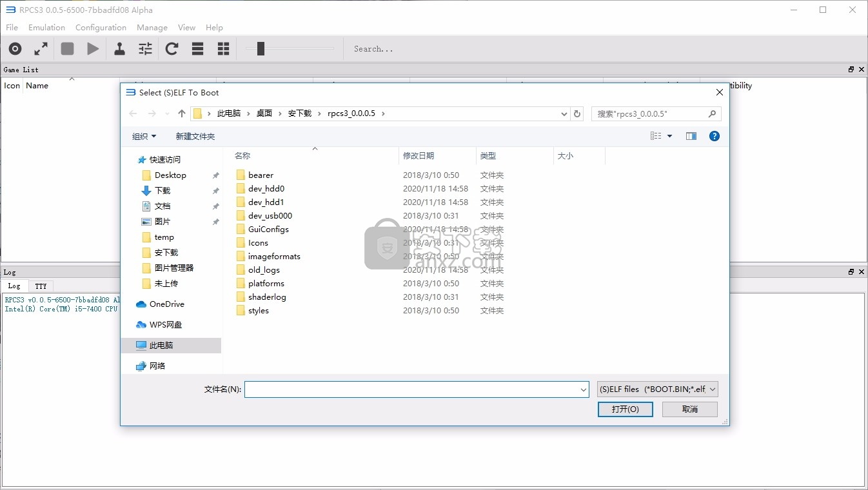Click the Play/Start emulation icon
Screen dimensions: 868x490
pyautogui.click(x=94, y=48)
